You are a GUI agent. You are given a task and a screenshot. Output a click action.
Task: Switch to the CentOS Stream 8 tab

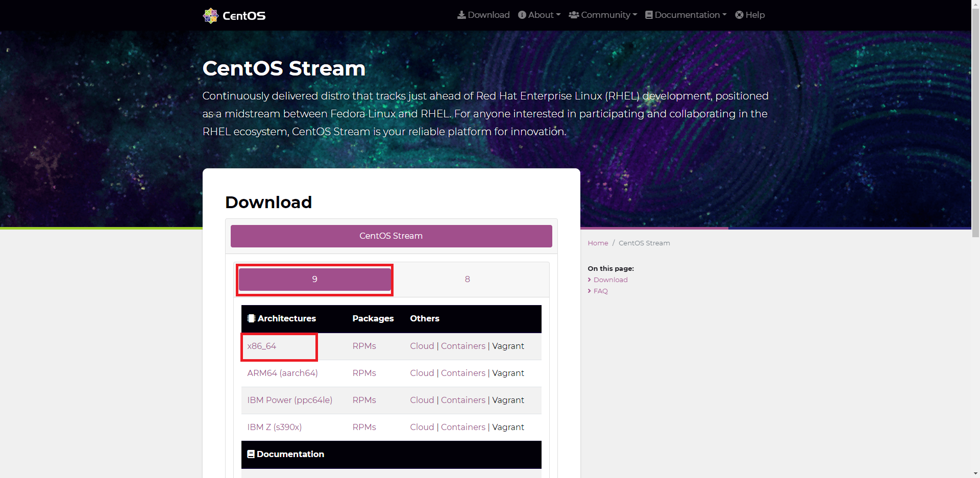coord(467,279)
